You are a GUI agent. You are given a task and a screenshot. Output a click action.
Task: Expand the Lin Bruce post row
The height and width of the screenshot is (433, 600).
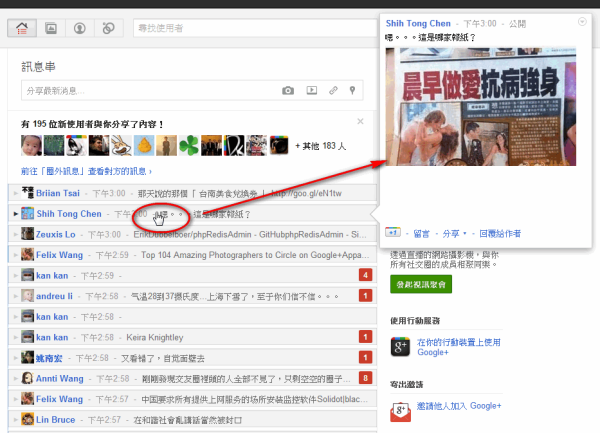pyautogui.click(x=192, y=420)
